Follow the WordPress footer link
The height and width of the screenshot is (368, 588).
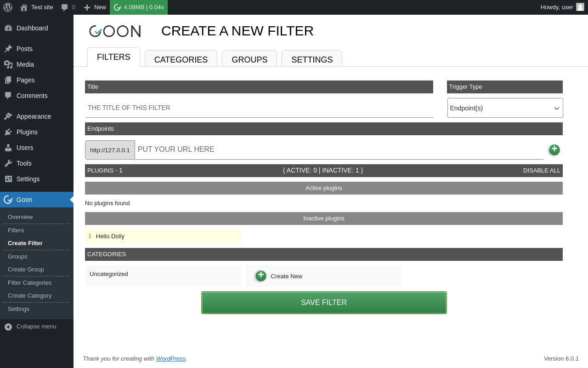(171, 359)
